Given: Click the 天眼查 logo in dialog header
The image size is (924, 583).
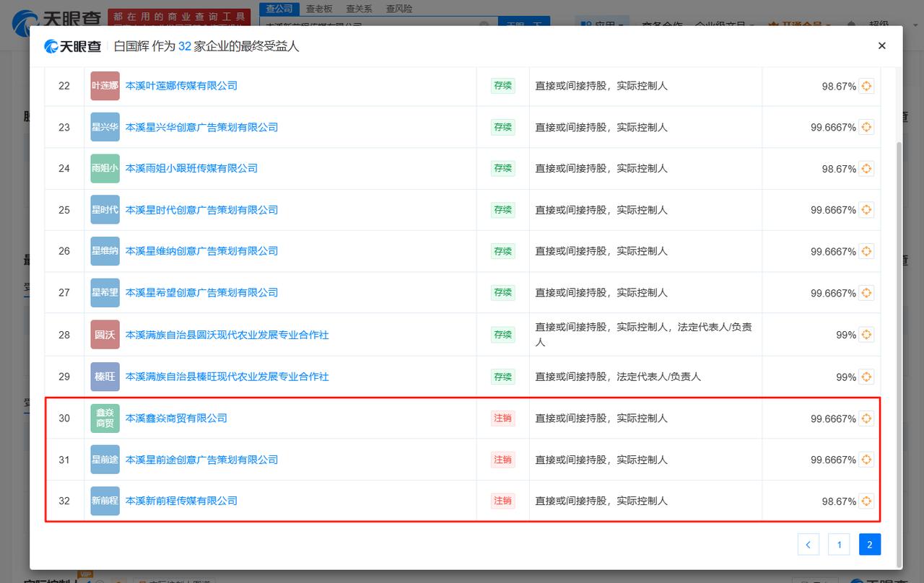Looking at the screenshot, I should coord(72,46).
